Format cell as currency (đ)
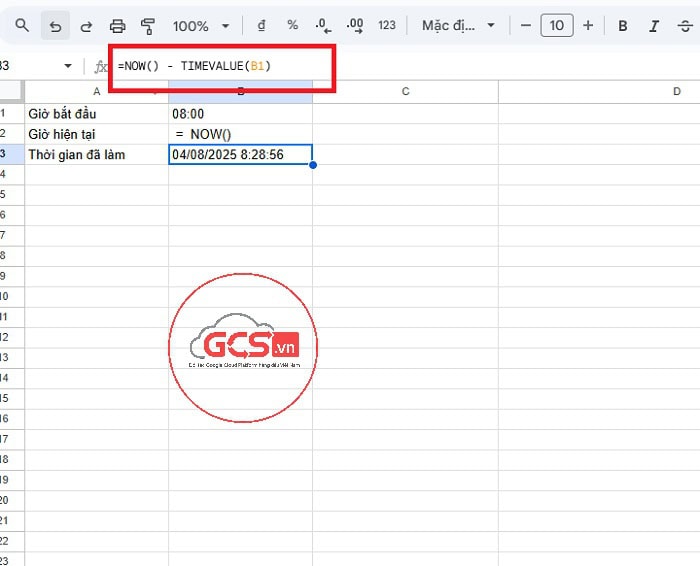This screenshot has width=700, height=566. [x=261, y=25]
